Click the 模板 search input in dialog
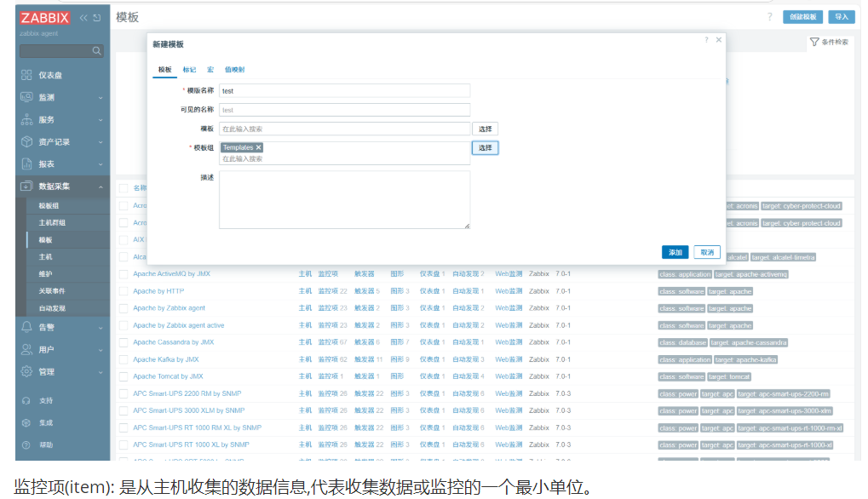Image resolution: width=868 pixels, height=499 pixels. tap(344, 129)
